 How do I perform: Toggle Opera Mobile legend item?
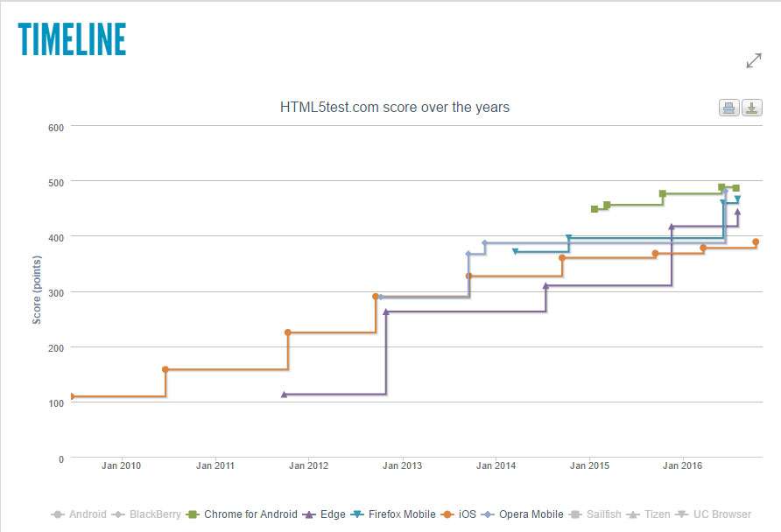[523, 514]
